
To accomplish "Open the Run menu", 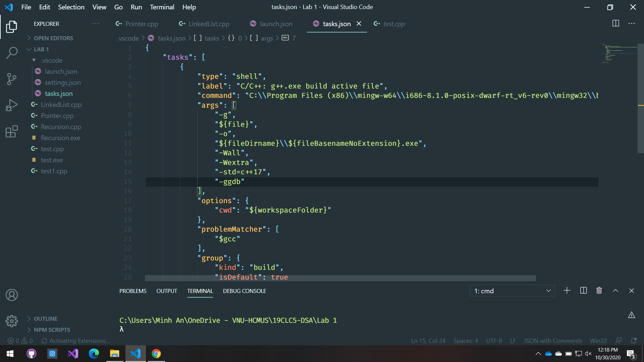I will click(x=136, y=7).
